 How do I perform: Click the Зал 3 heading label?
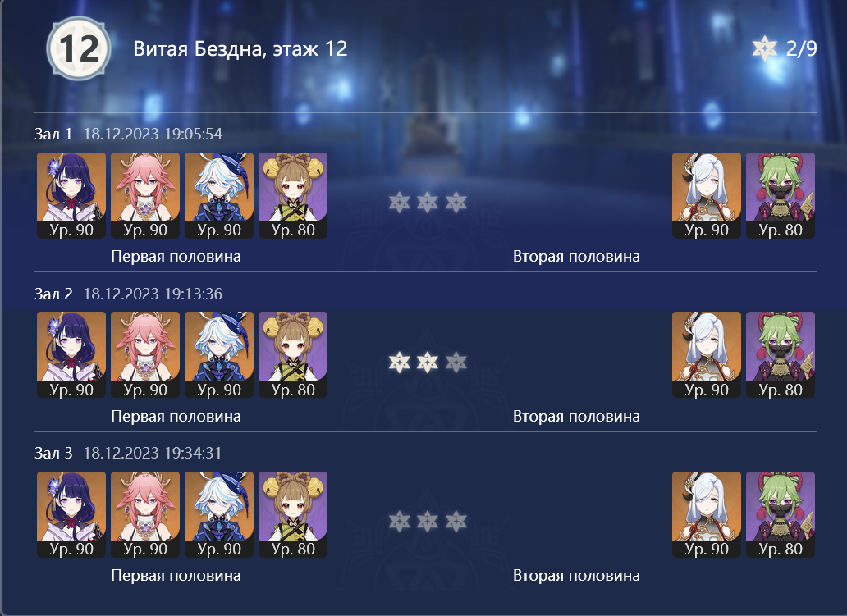point(53,453)
